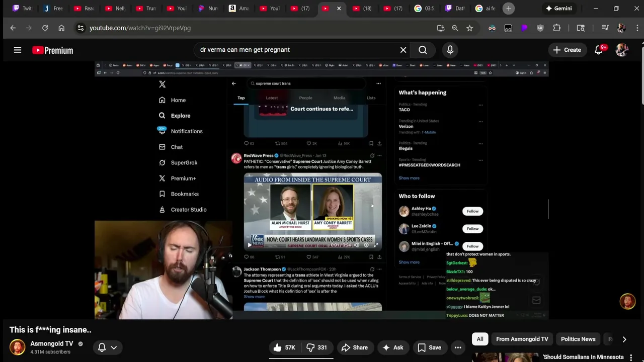Open options menu for Somalians recommended video
The height and width of the screenshot is (362, 644).
pos(631,357)
